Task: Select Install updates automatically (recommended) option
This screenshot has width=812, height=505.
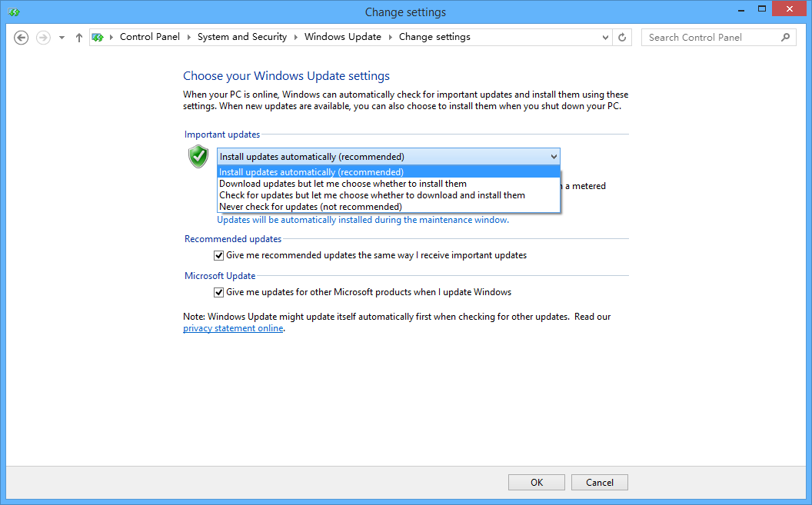Action: click(388, 171)
